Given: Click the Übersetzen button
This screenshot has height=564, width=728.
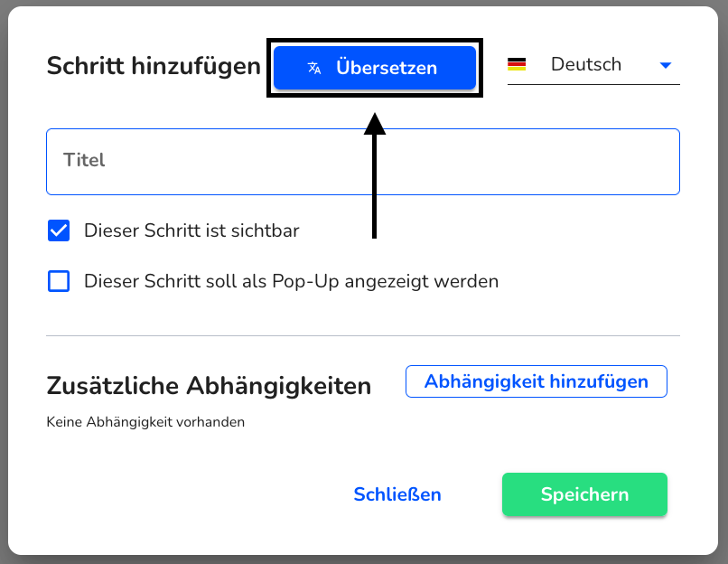Looking at the screenshot, I should pyautogui.click(x=375, y=68).
